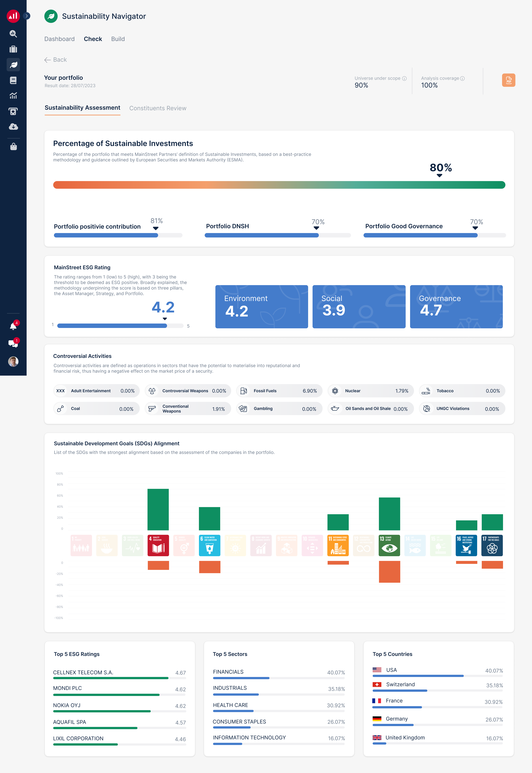Viewport: 532px width, 773px height.
Task: Click the Fossil Fuels pump icon
Action: [244, 391]
